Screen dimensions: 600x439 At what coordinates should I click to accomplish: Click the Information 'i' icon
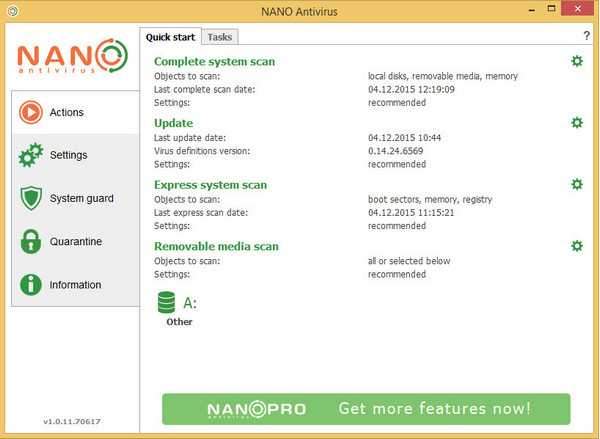click(x=31, y=285)
